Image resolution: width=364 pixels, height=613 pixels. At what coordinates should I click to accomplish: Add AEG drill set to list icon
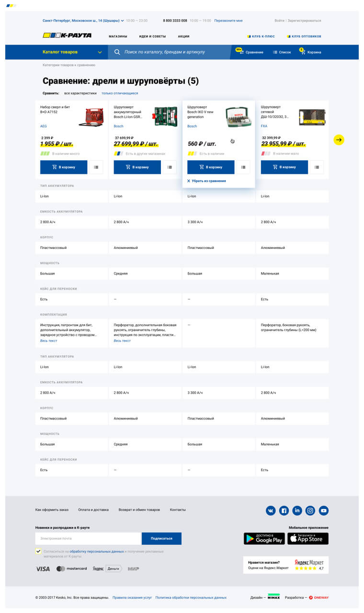point(96,167)
